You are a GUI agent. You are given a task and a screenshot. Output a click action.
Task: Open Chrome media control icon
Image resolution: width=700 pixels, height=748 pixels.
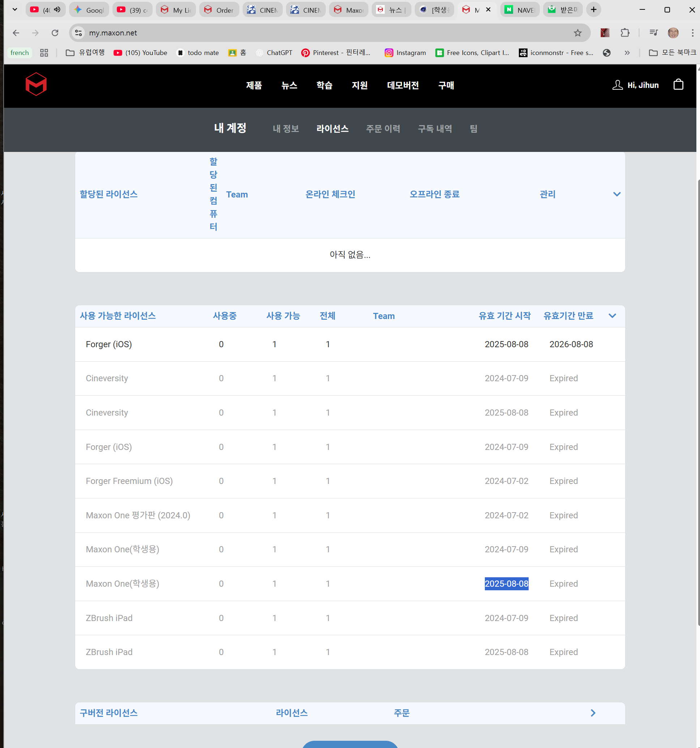click(653, 33)
